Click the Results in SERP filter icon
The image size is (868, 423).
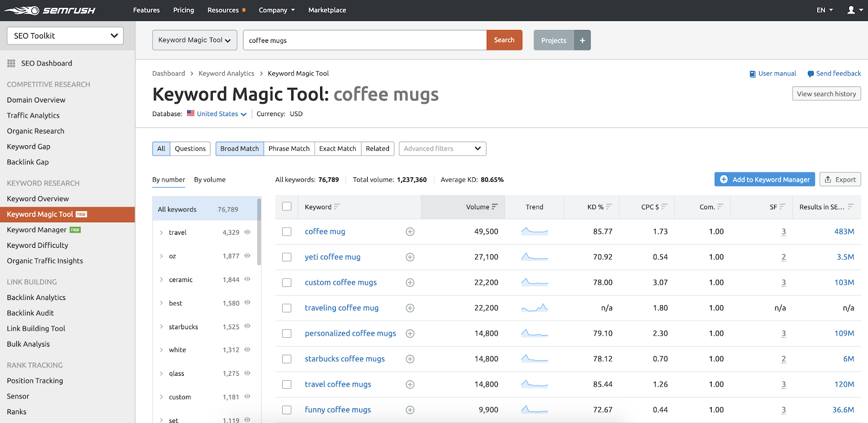(851, 207)
